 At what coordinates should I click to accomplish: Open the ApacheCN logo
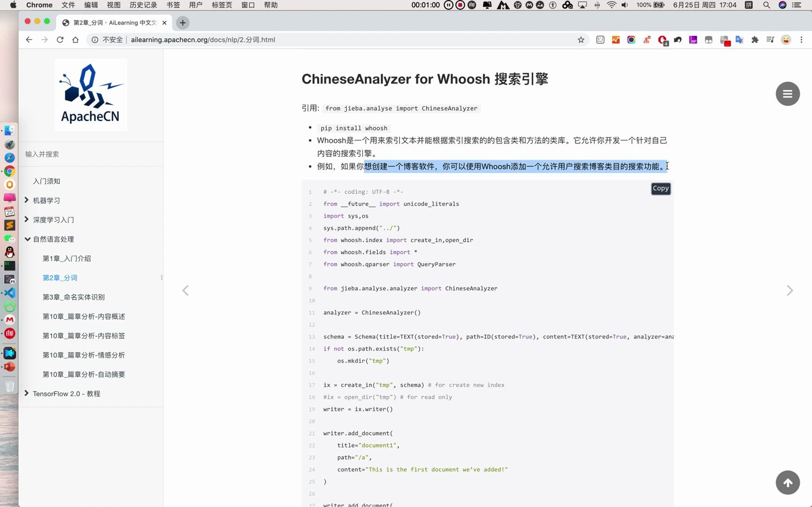pyautogui.click(x=91, y=95)
